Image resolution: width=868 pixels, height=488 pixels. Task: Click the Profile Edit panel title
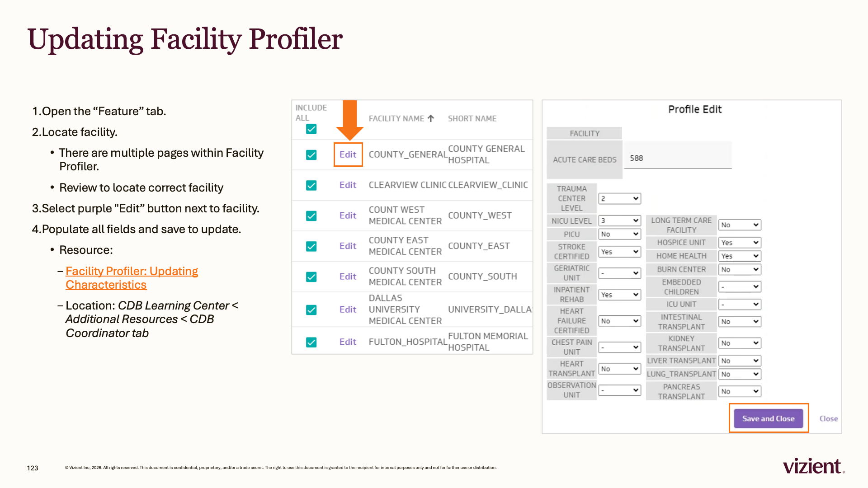tap(694, 109)
